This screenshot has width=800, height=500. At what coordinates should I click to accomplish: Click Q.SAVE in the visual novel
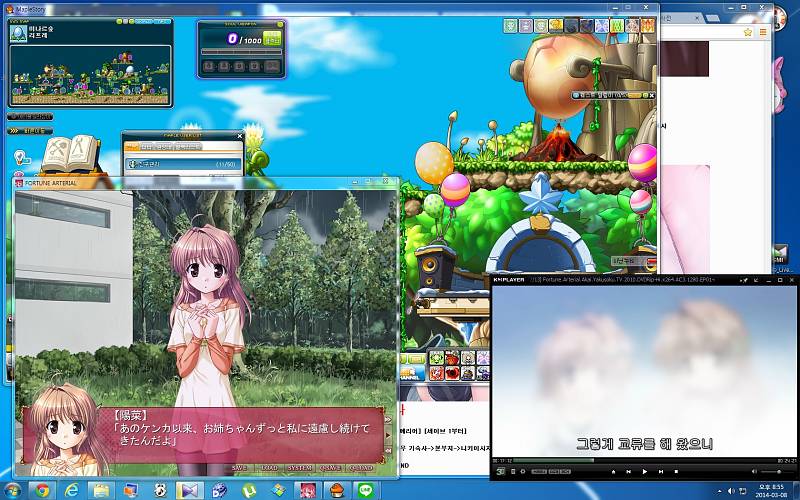[x=331, y=468]
